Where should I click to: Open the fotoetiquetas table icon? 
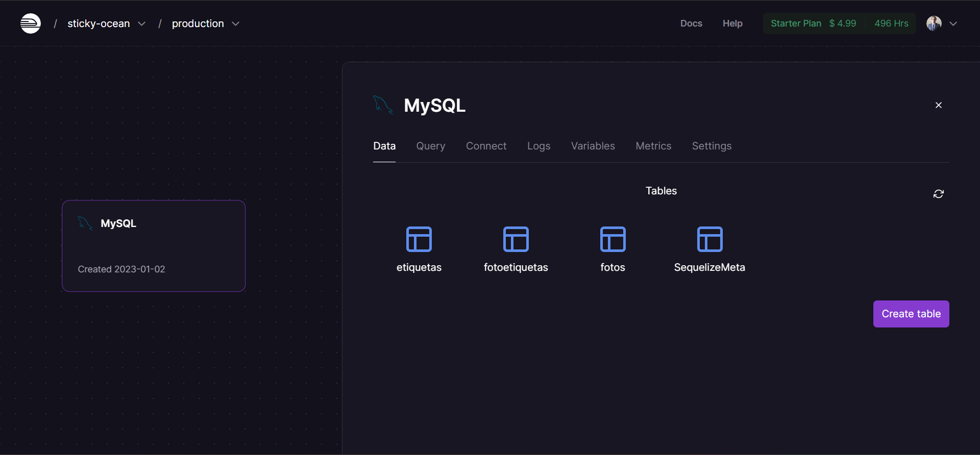(516, 239)
